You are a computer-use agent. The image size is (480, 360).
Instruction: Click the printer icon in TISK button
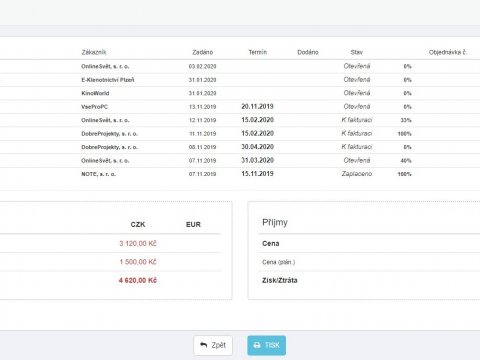pyautogui.click(x=257, y=345)
